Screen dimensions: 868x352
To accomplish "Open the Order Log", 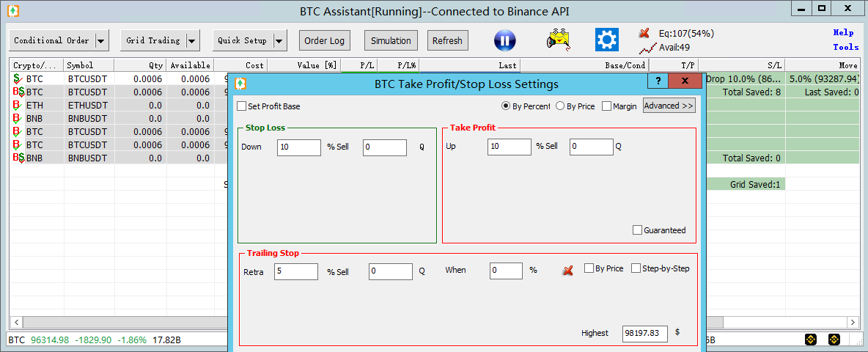I will point(324,40).
